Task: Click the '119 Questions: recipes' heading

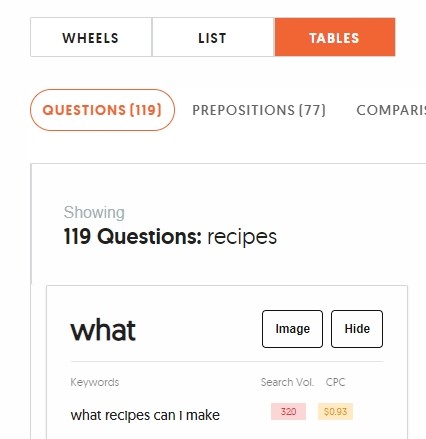Action: 170,237
